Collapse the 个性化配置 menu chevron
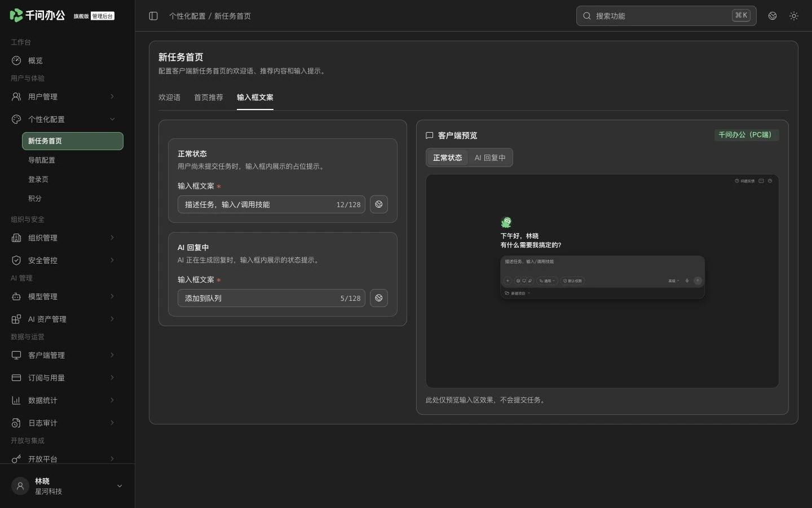 112,119
